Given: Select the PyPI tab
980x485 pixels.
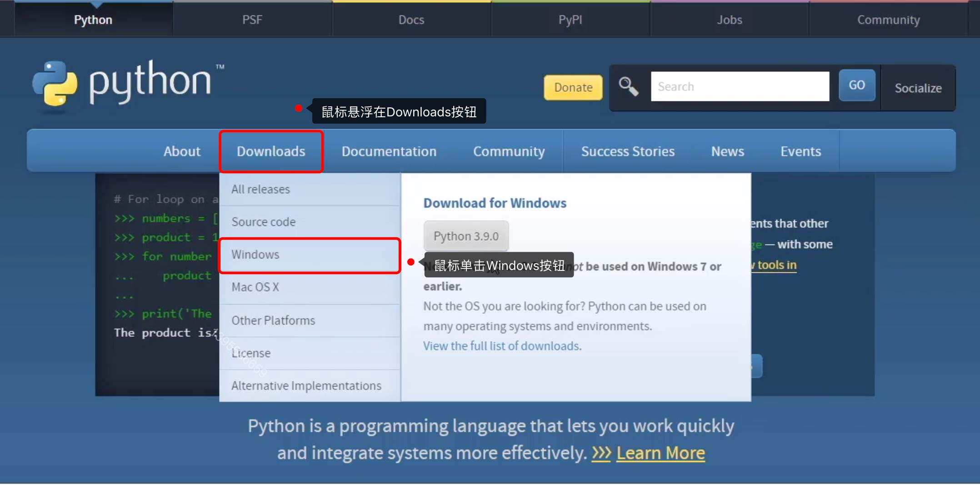Looking at the screenshot, I should coord(570,19).
